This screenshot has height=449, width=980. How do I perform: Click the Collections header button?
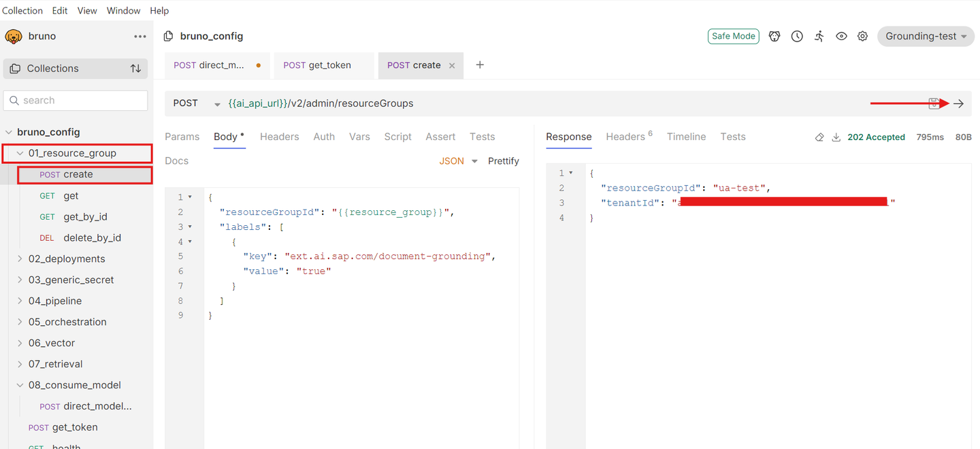click(x=76, y=69)
